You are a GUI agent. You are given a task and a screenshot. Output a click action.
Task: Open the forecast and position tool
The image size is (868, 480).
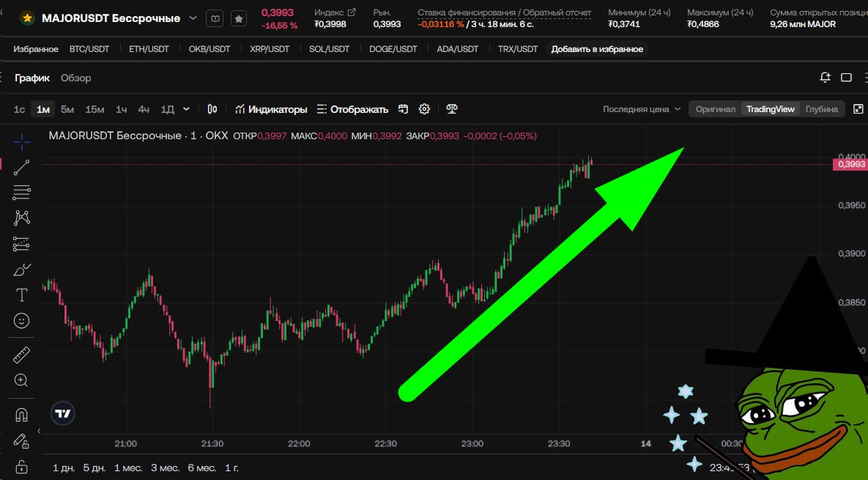21,243
